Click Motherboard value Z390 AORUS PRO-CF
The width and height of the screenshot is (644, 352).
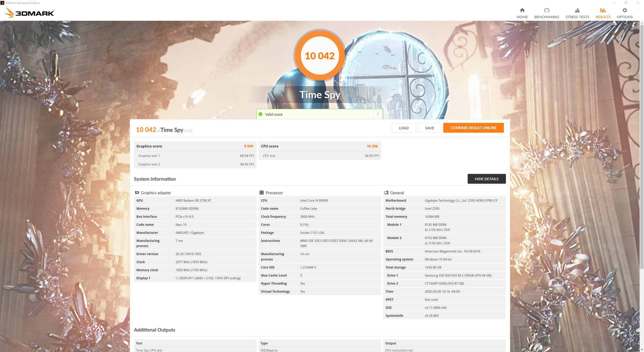click(461, 200)
